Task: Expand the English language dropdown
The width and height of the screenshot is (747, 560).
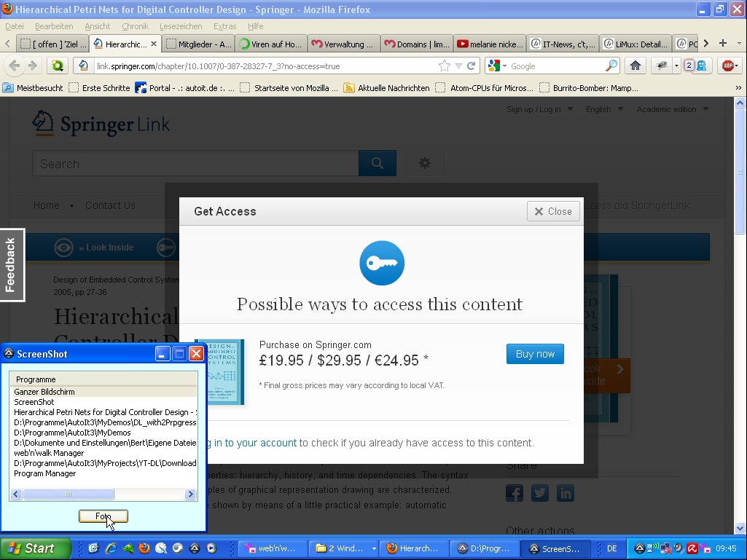Action: coord(604,109)
